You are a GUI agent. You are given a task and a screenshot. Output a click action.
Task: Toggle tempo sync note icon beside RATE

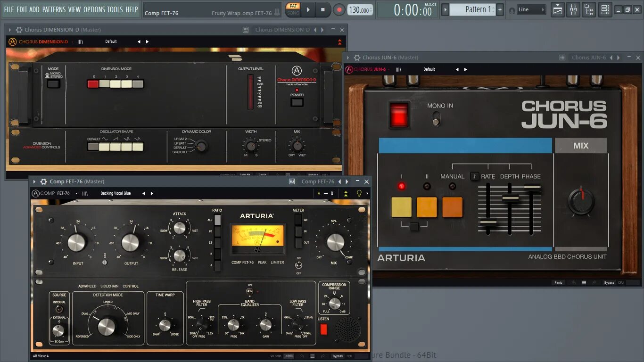tap(474, 176)
